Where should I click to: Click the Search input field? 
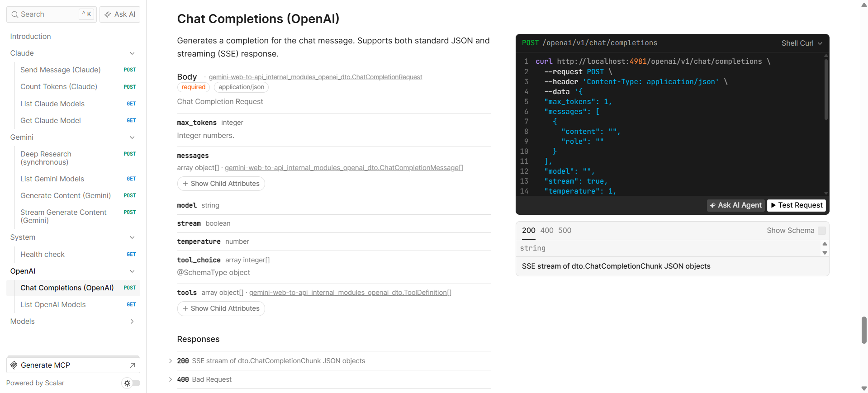click(x=51, y=14)
